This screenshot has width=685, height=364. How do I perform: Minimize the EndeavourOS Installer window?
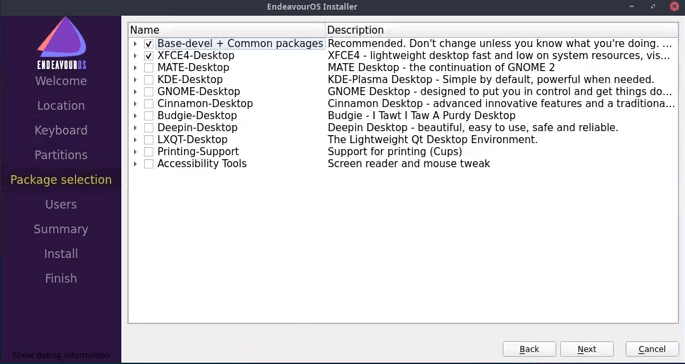click(x=633, y=7)
